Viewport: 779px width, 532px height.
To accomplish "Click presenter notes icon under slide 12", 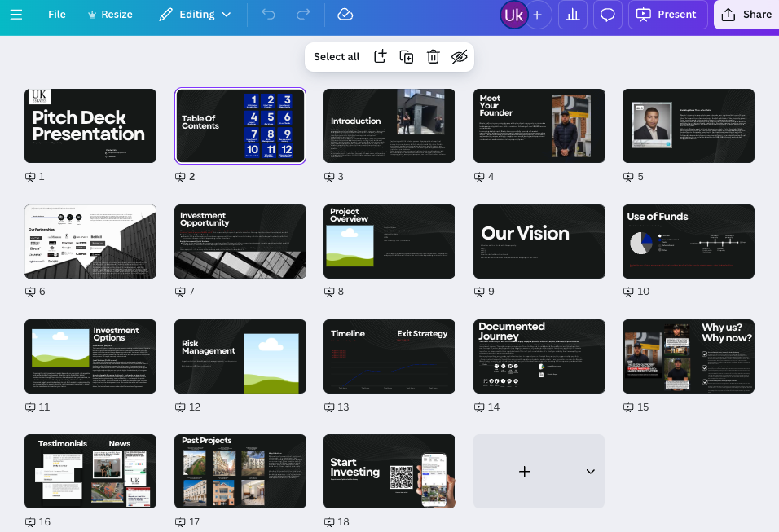I will [x=180, y=407].
